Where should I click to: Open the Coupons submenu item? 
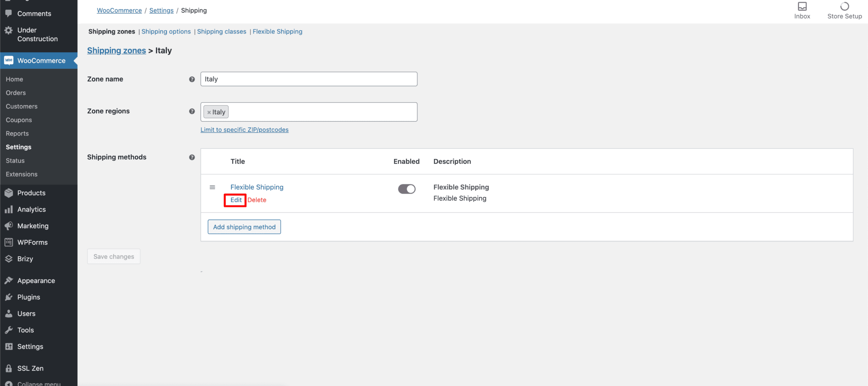point(19,120)
